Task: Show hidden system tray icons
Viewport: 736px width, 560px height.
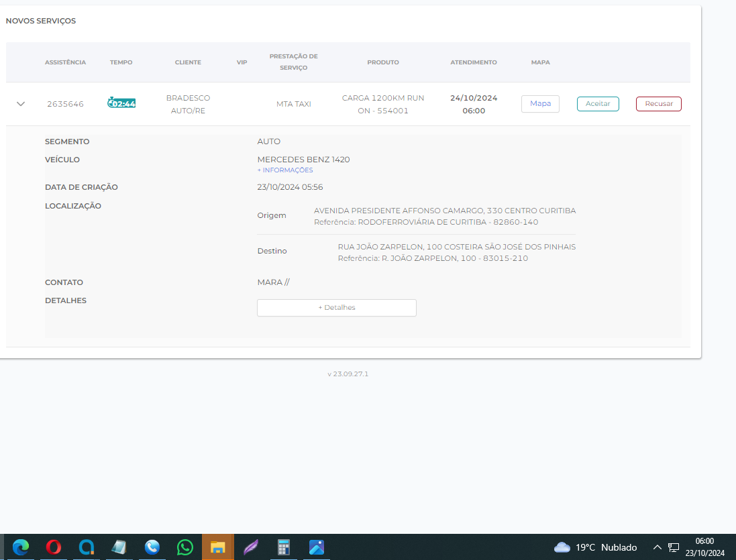Action: click(657, 547)
